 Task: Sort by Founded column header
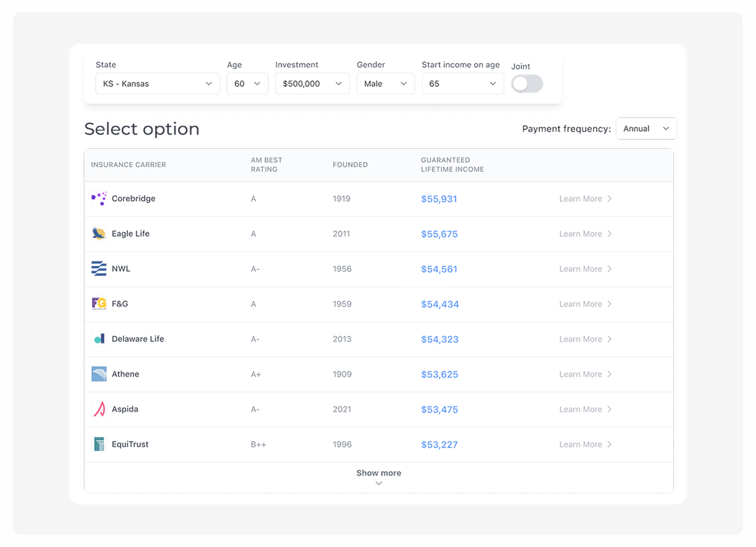tap(350, 165)
